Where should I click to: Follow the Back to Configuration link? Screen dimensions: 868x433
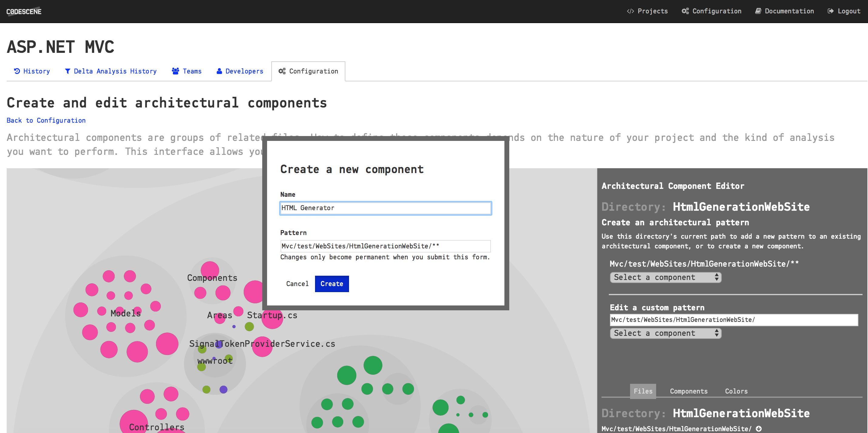[x=46, y=120]
